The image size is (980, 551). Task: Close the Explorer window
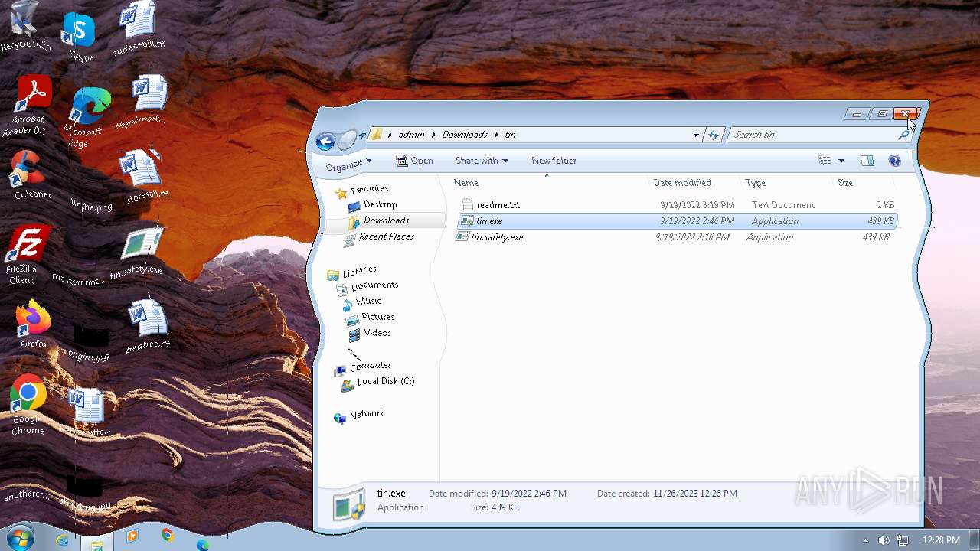[x=905, y=114]
